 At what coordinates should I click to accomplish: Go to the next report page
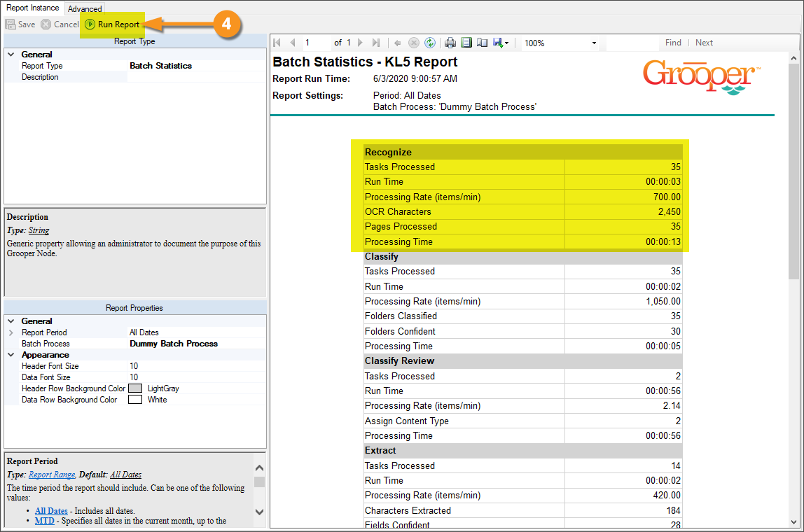[x=360, y=43]
